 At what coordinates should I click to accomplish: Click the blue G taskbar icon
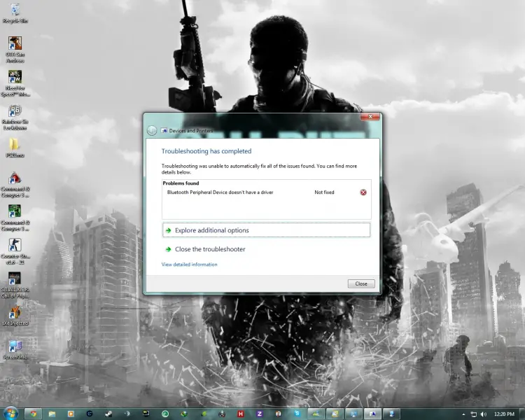click(90, 414)
